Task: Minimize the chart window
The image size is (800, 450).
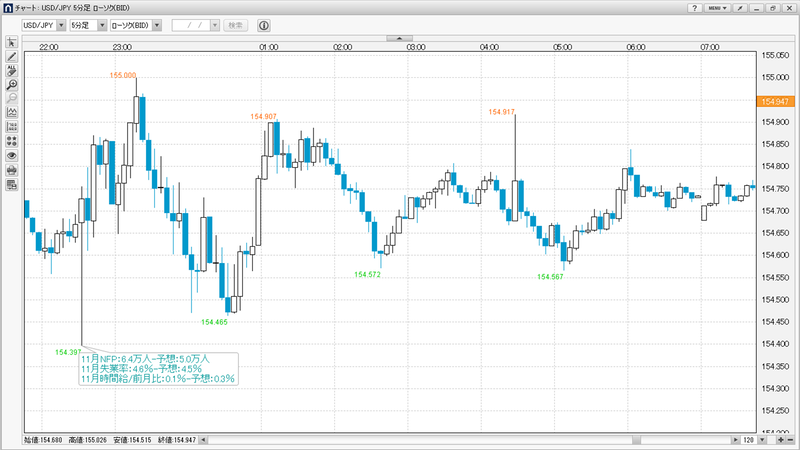Action: click(757, 8)
